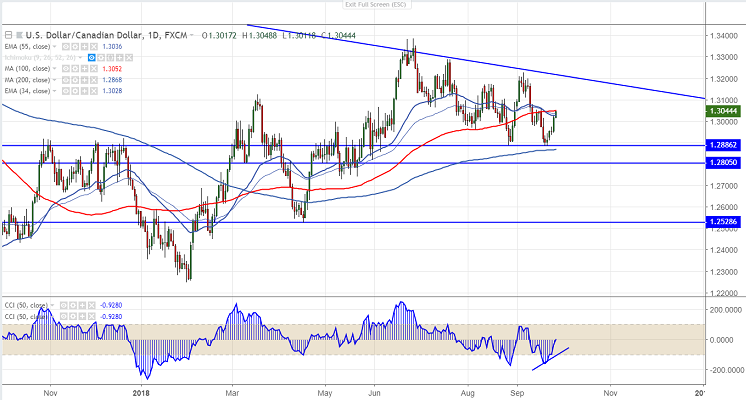Expand the MA (200, close) dropdown arrow
This screenshot has height=400, width=746.
55,80
